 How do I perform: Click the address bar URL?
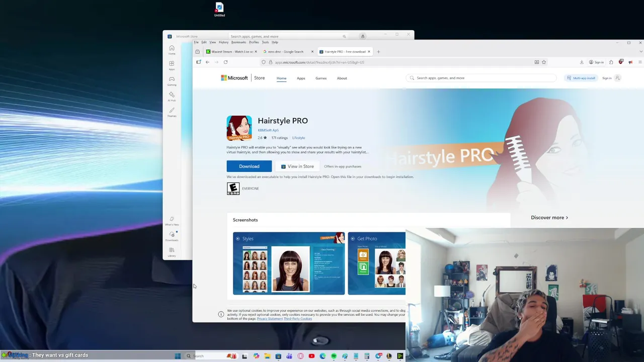[319, 62]
